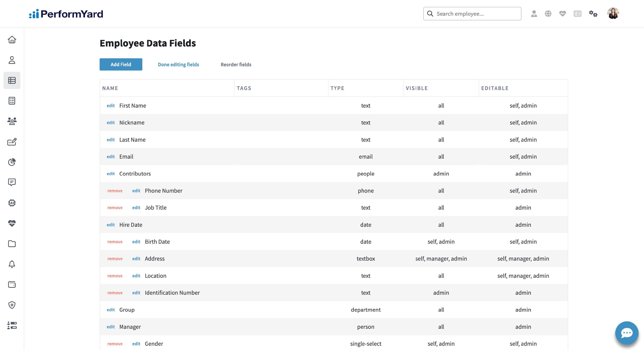Open the notifications bell sidebar icon
This screenshot has height=350, width=644.
[x=12, y=264]
